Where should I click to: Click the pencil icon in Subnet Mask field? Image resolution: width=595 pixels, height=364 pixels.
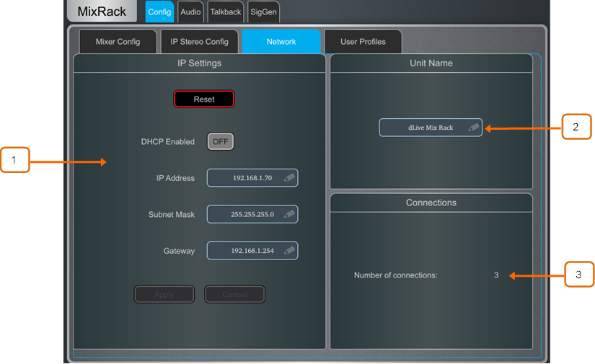[x=289, y=214]
